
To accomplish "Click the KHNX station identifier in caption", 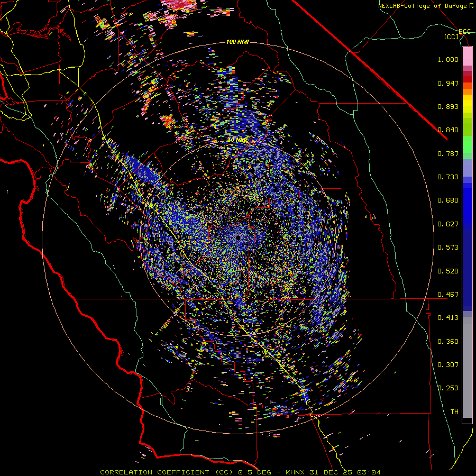I will point(295,472).
